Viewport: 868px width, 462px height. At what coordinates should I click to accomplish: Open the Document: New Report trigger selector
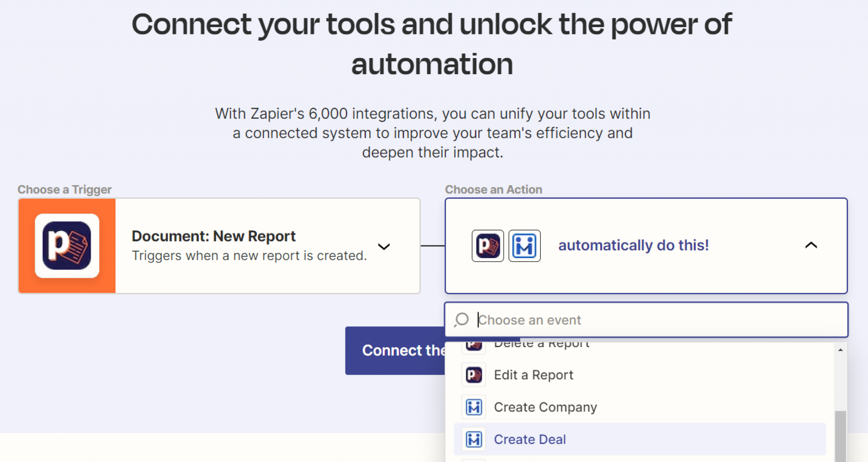249,246
